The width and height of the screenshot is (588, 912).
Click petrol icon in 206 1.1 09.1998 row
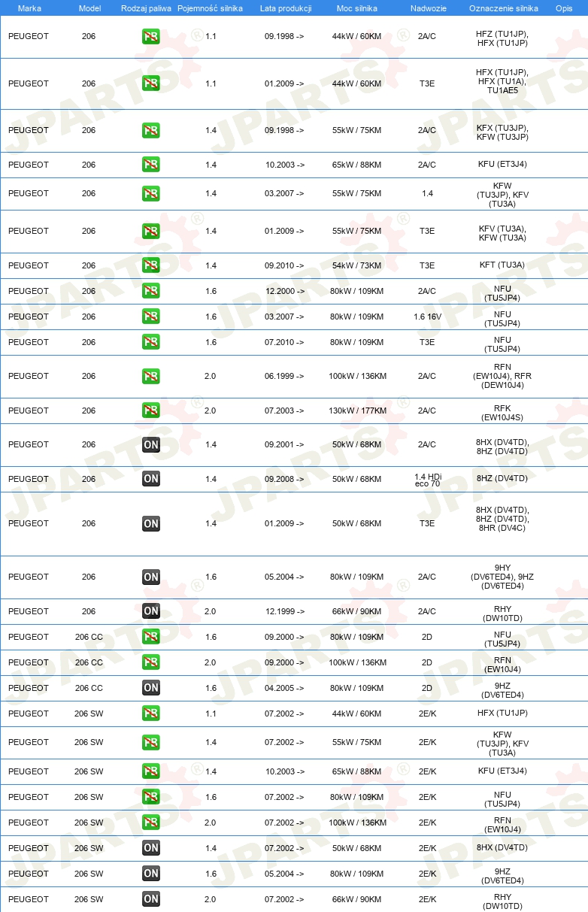pyautogui.click(x=151, y=36)
